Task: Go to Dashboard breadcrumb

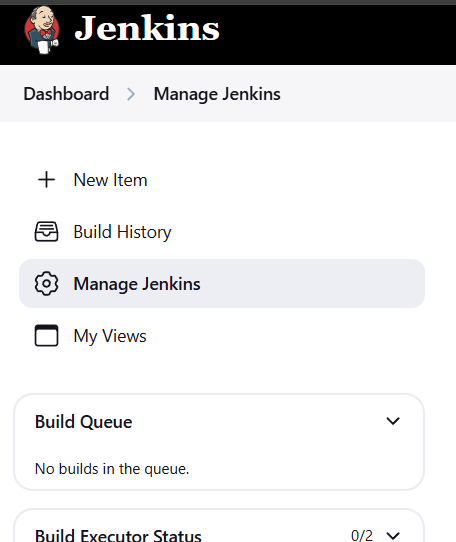Action: pos(66,94)
